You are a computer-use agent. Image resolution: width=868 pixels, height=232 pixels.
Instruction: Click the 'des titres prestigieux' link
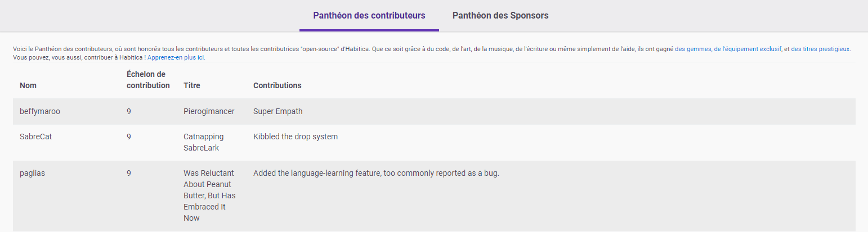click(x=820, y=49)
